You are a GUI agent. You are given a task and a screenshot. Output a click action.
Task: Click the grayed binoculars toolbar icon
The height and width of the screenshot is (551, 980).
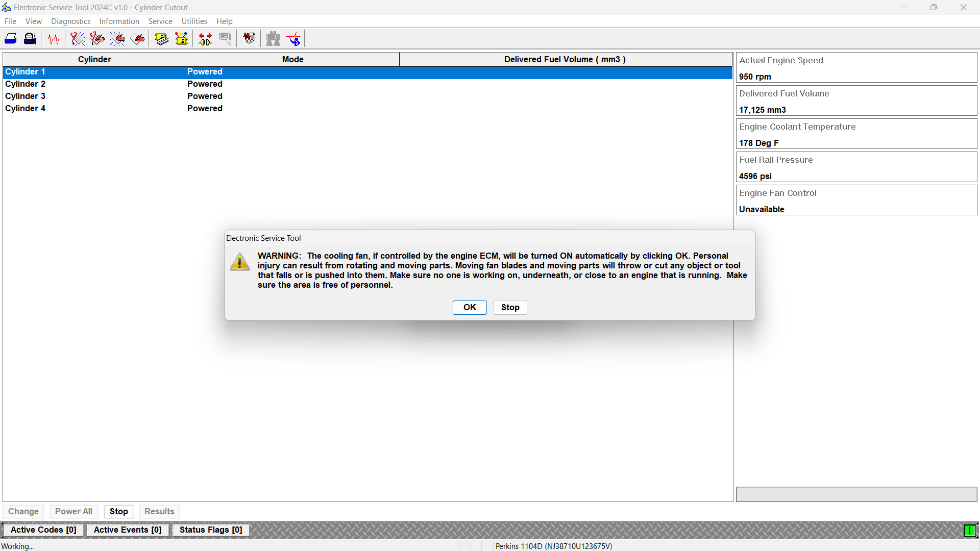point(273,39)
